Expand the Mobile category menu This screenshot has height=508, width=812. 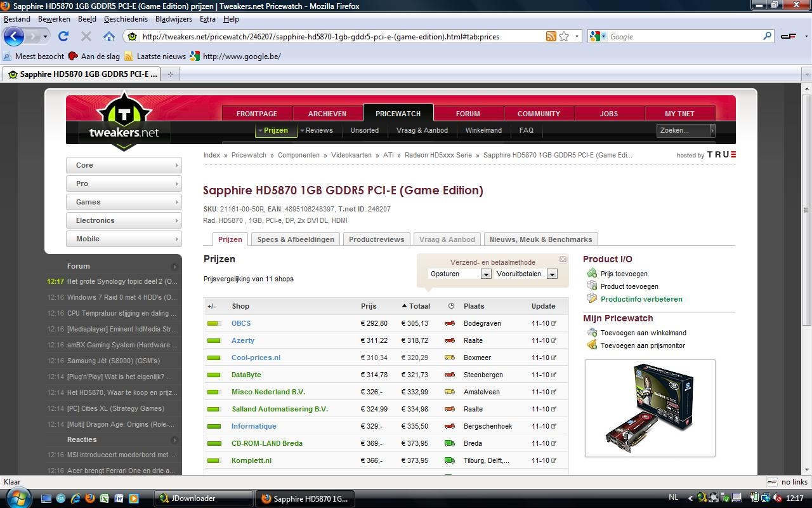coord(124,239)
